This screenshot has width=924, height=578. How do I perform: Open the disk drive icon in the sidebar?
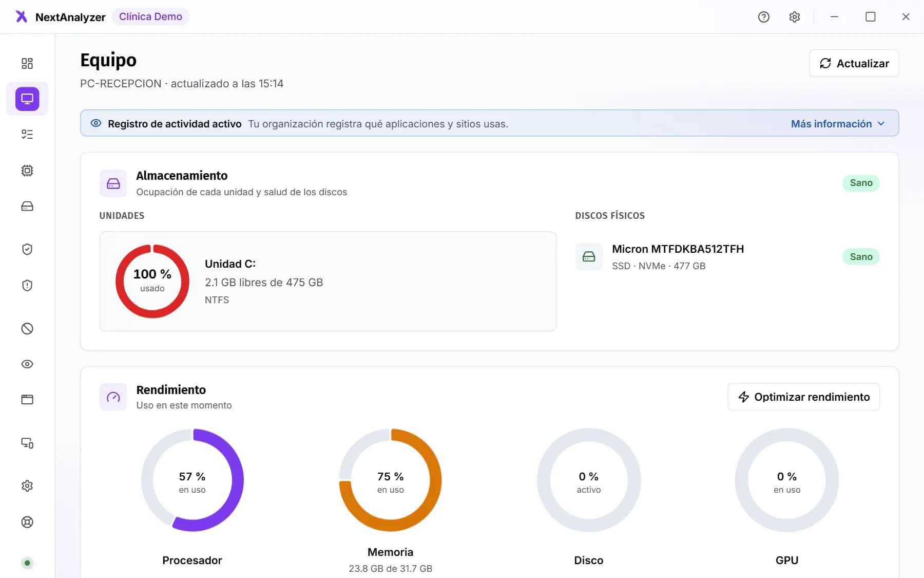(27, 206)
